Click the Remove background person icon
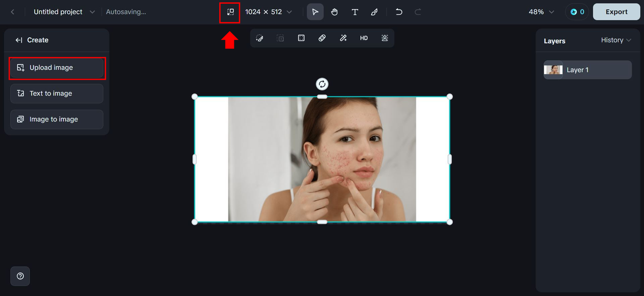The image size is (644, 296). coord(385,38)
